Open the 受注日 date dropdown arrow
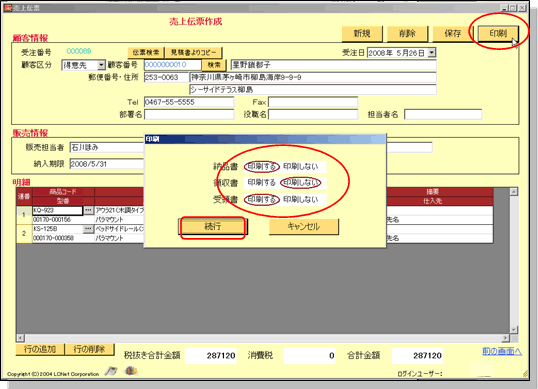This screenshot has width=538, height=389. [x=432, y=52]
